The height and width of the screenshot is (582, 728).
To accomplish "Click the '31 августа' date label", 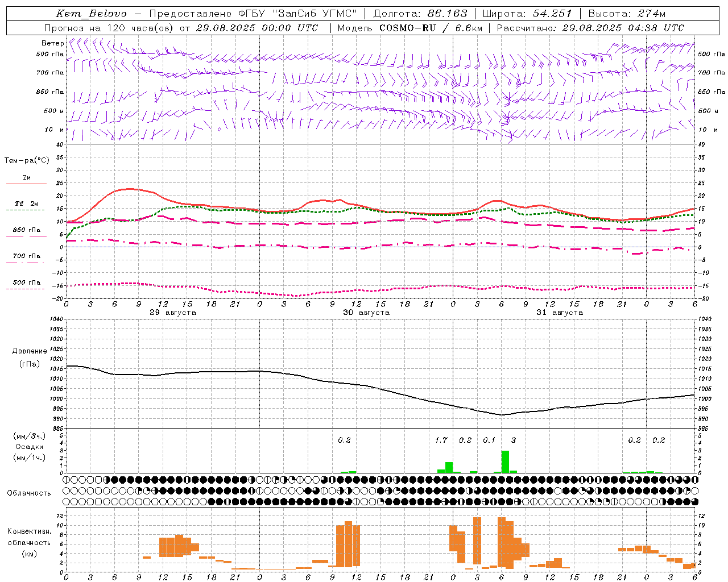I will (560, 313).
